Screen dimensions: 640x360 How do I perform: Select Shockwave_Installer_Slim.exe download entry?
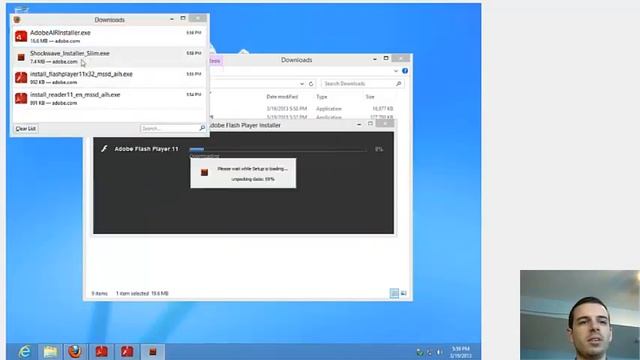(x=109, y=57)
